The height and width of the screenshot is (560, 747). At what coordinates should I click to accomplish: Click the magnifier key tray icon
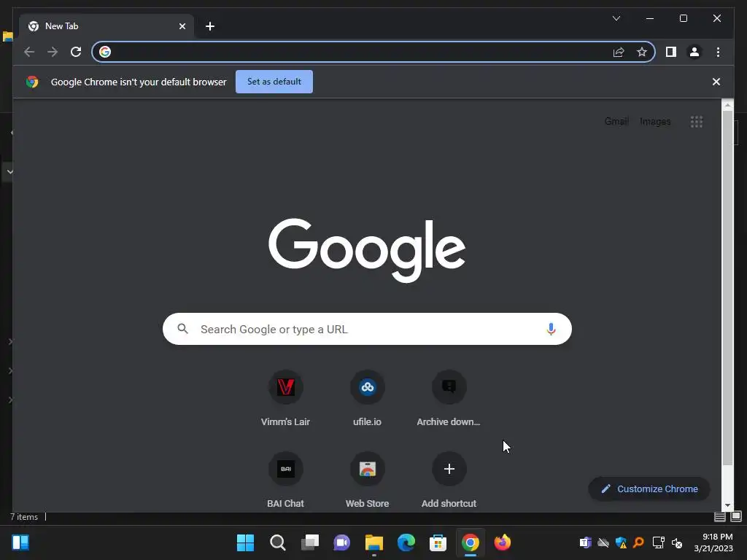(x=639, y=542)
